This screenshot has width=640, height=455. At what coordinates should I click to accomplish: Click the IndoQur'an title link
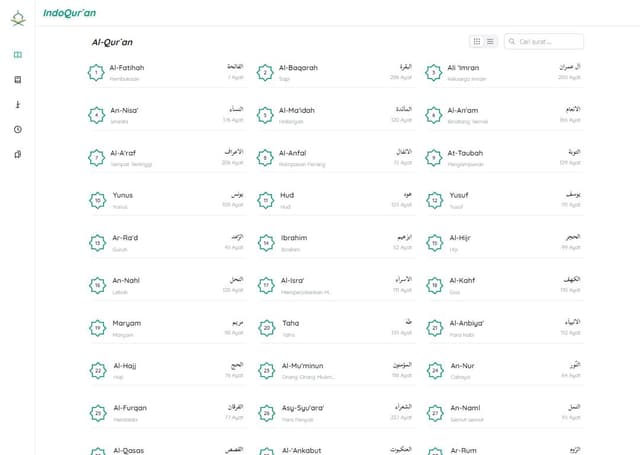pyautogui.click(x=69, y=13)
